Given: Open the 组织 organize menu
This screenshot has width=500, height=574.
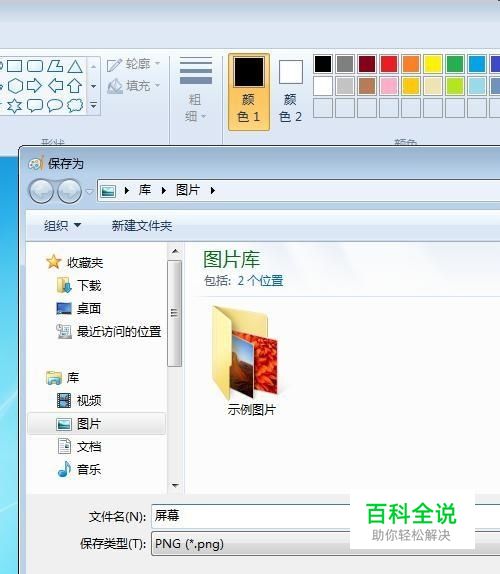Looking at the screenshot, I should coord(62,226).
